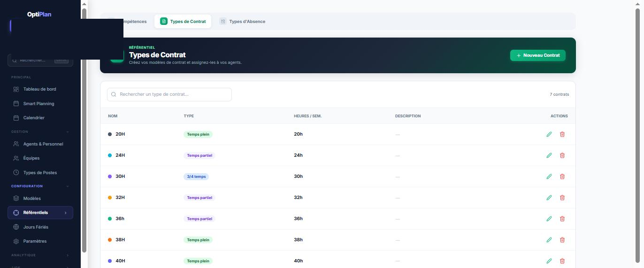Image resolution: width=644 pixels, height=268 pixels.
Task: Click the Smart Planning calendar icon
Action: pos(16,104)
